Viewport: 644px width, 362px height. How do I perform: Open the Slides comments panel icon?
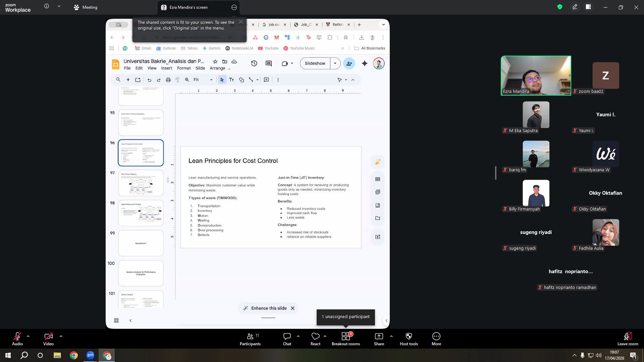[x=269, y=63]
